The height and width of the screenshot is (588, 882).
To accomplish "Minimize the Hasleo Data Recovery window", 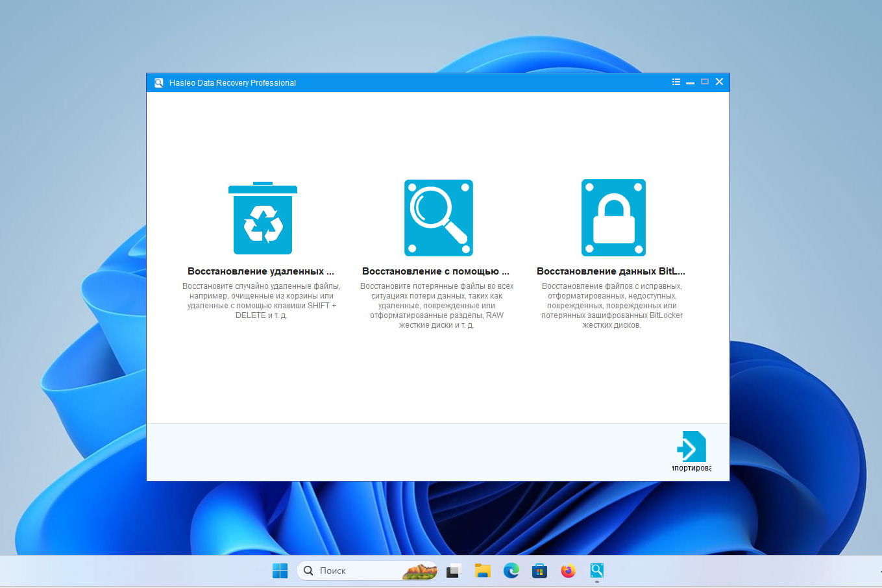I will coord(690,82).
